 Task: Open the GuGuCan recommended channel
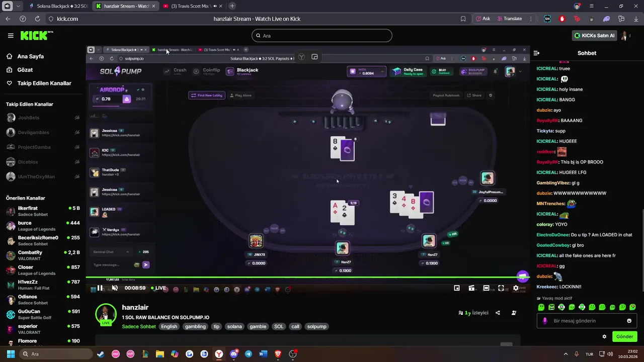tap(43, 314)
